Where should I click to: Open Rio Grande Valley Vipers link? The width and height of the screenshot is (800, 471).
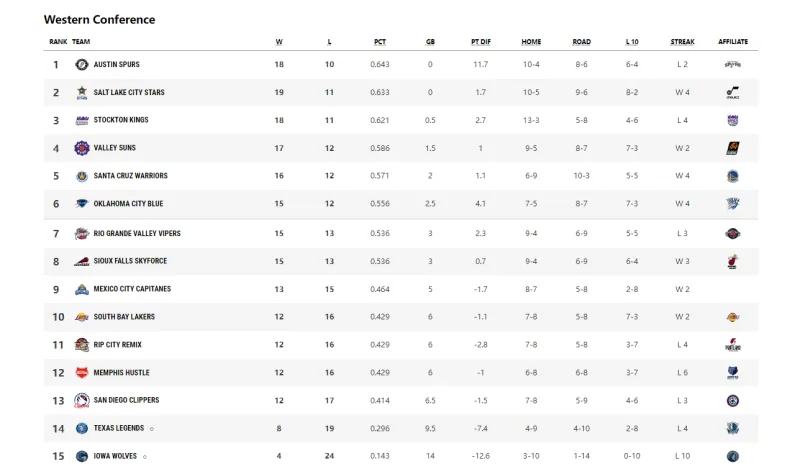pos(137,233)
